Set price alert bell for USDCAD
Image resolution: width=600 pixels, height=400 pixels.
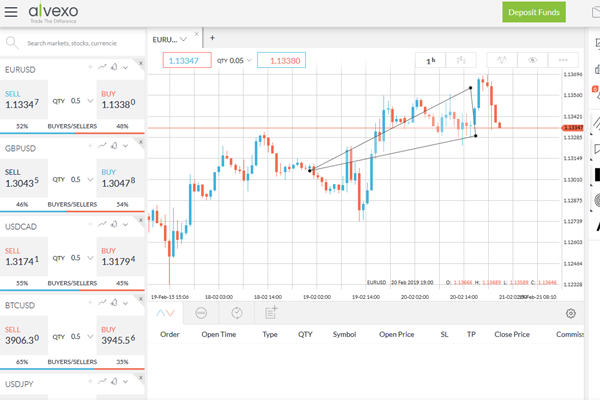click(x=114, y=224)
